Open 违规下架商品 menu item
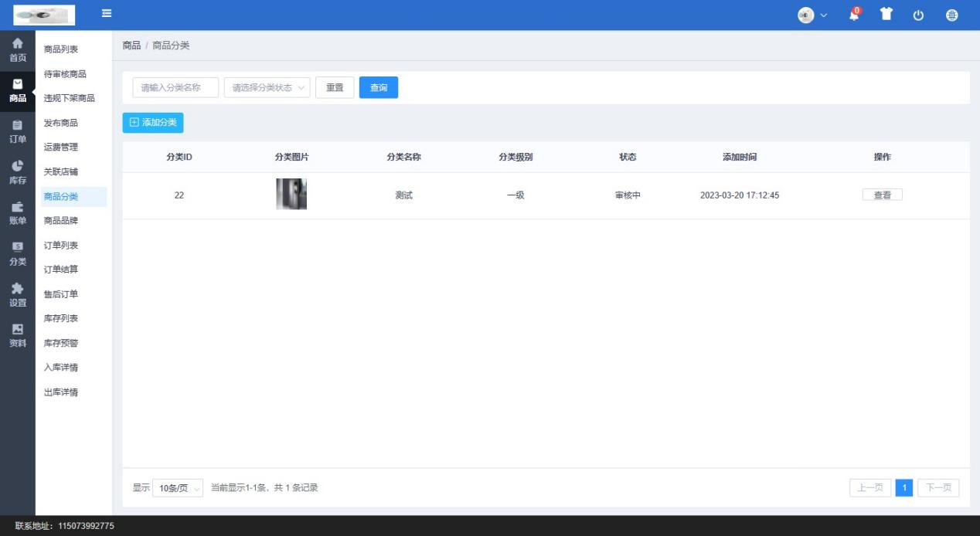 [70, 98]
